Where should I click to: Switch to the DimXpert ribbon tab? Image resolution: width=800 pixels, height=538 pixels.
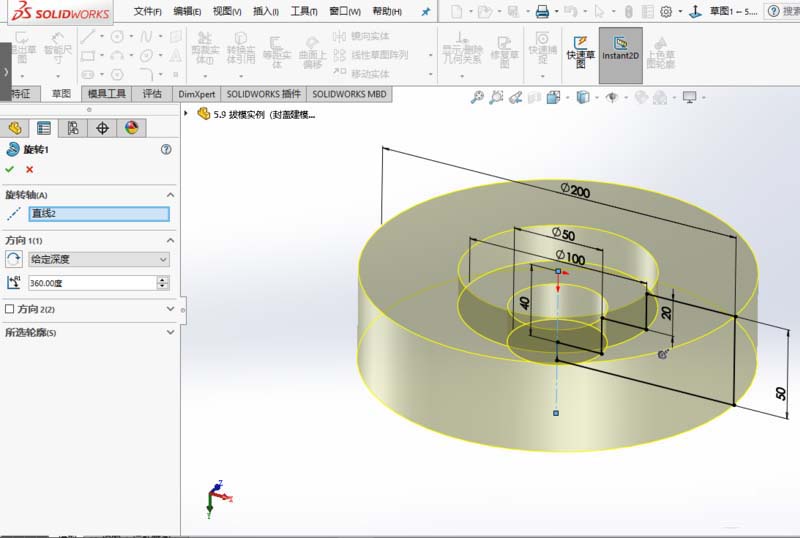196,94
